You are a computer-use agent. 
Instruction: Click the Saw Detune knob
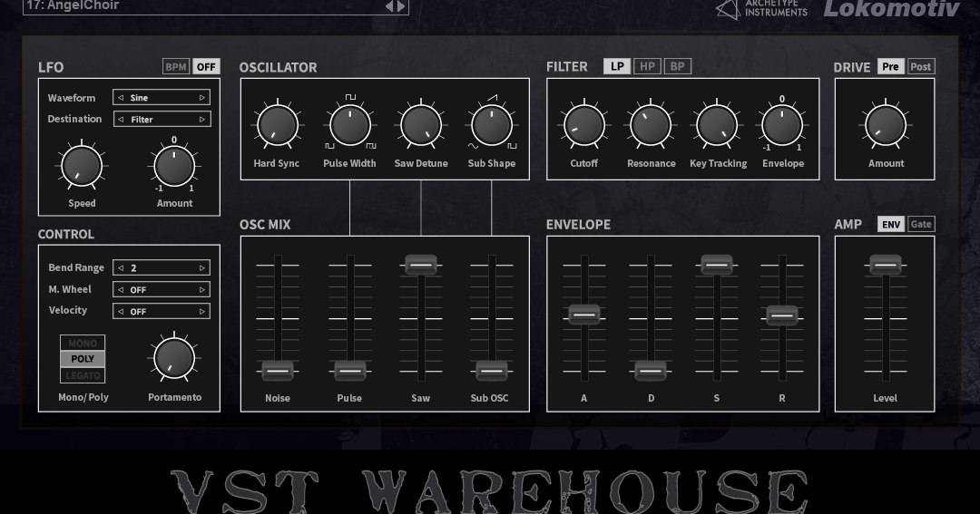click(421, 125)
